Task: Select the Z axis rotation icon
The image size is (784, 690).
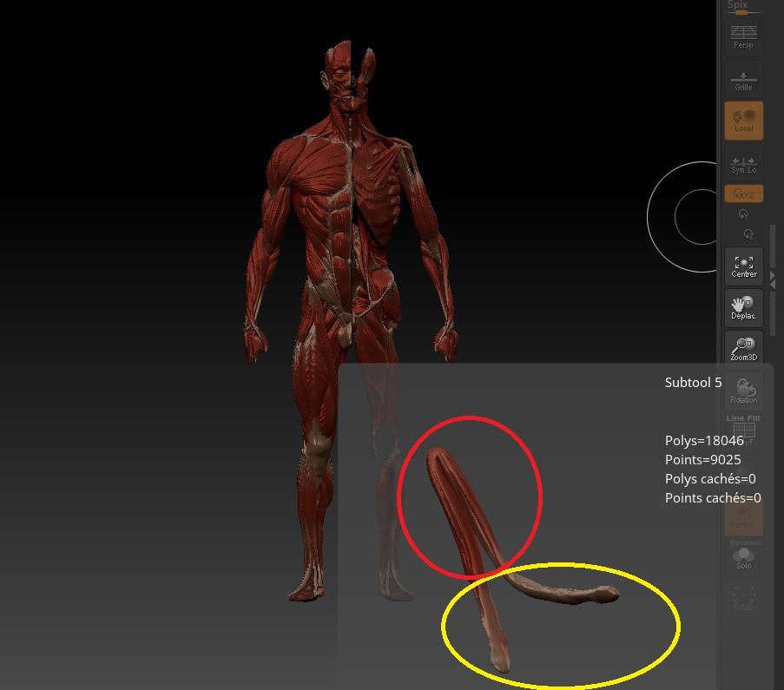Action: (748, 234)
